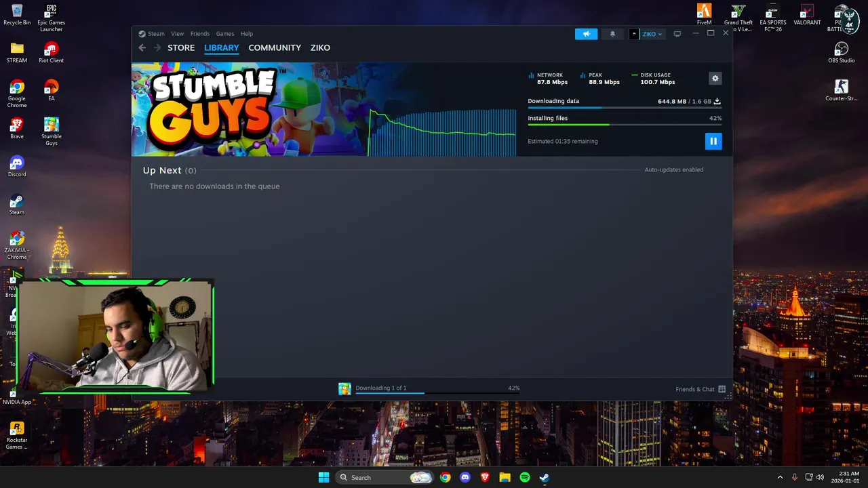Switch to the STORE tab
The height and width of the screenshot is (488, 868).
point(181,47)
